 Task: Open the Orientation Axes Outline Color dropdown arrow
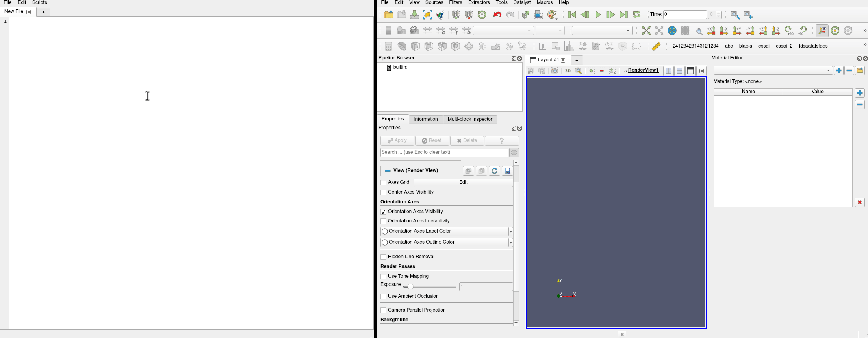click(x=511, y=243)
